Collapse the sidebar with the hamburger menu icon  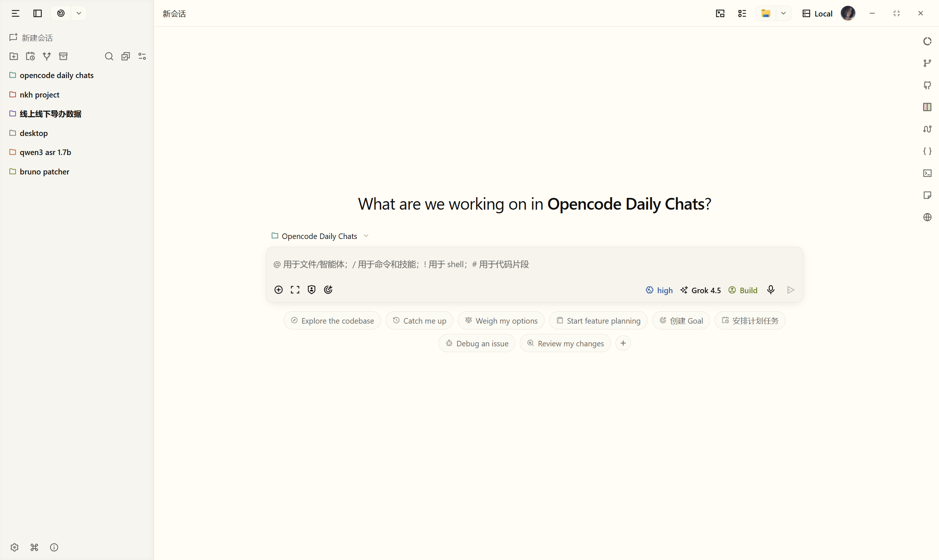(x=15, y=14)
